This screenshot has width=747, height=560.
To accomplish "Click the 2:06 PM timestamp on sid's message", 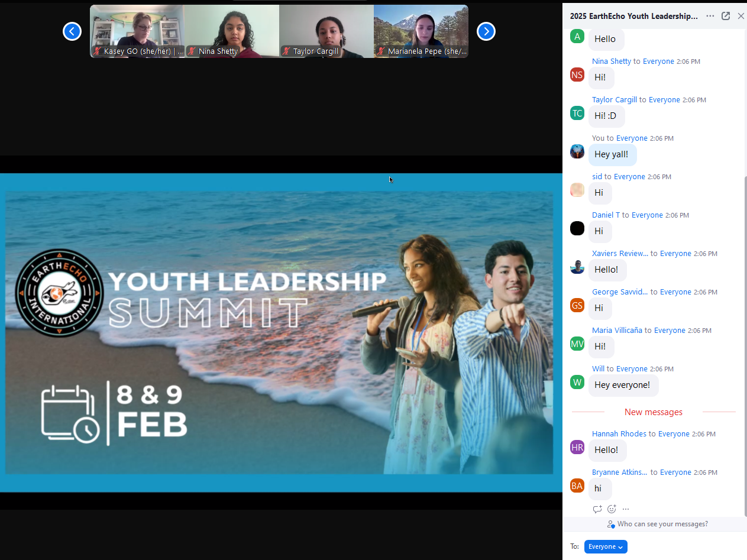I will coord(659,177).
